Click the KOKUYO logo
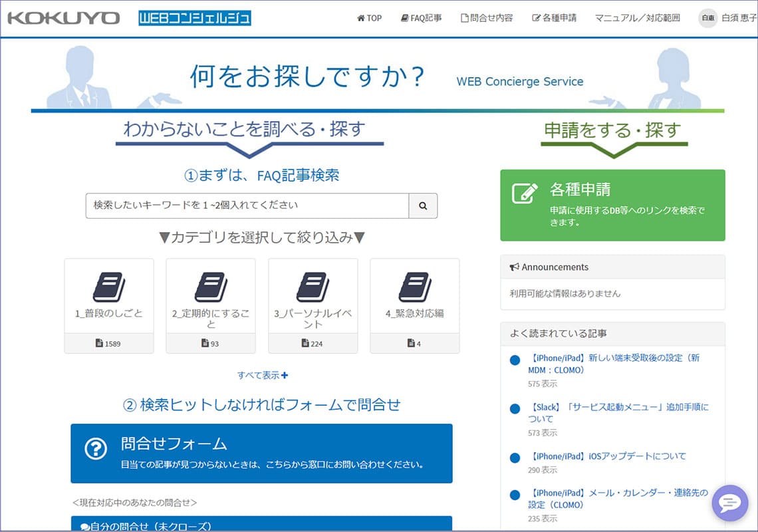Viewport: 758px width, 532px height. (x=63, y=19)
